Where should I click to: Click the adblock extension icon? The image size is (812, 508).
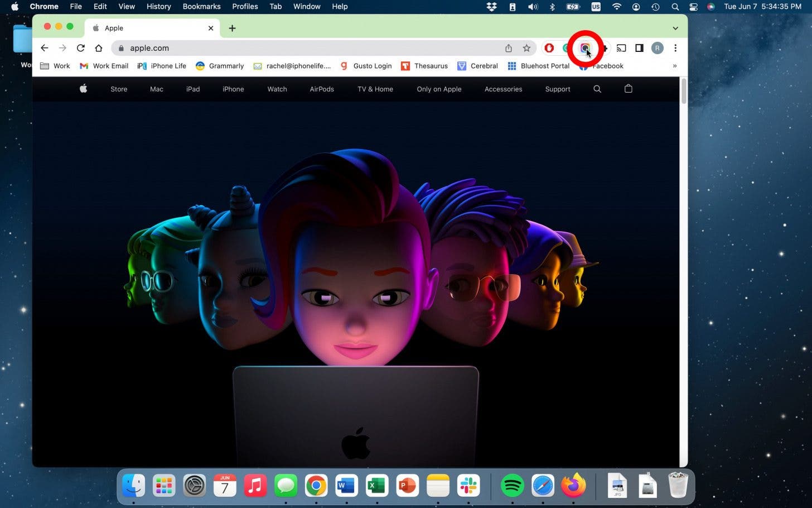pos(549,48)
